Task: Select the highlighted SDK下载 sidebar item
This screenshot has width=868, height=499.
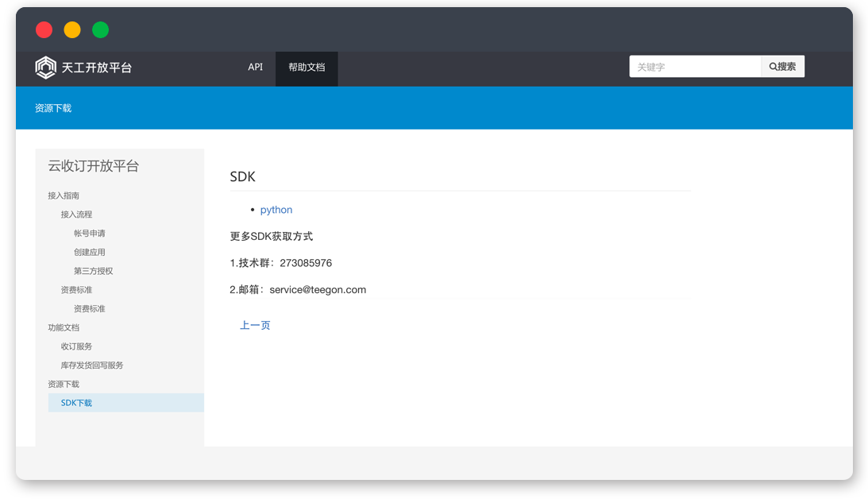Action: pyautogui.click(x=77, y=403)
